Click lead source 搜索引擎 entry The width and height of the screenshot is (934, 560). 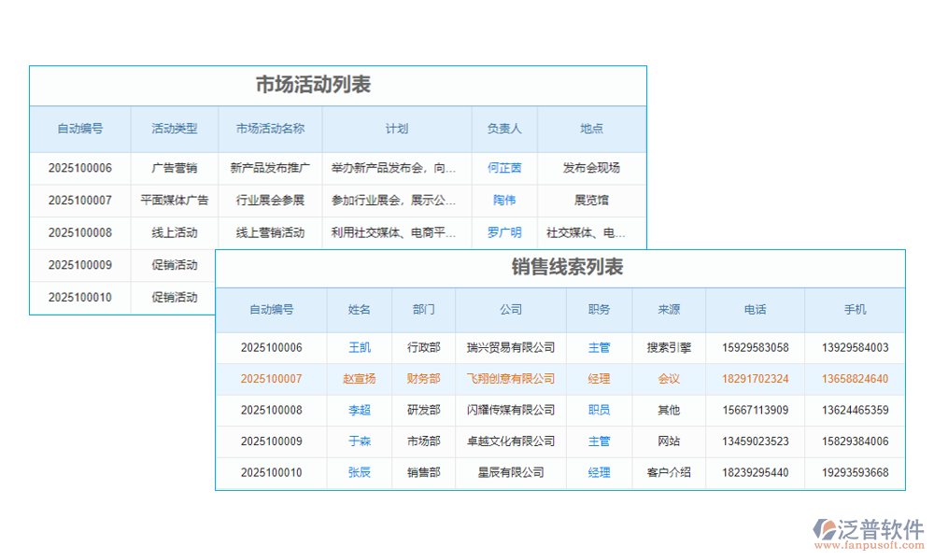pyautogui.click(x=669, y=347)
